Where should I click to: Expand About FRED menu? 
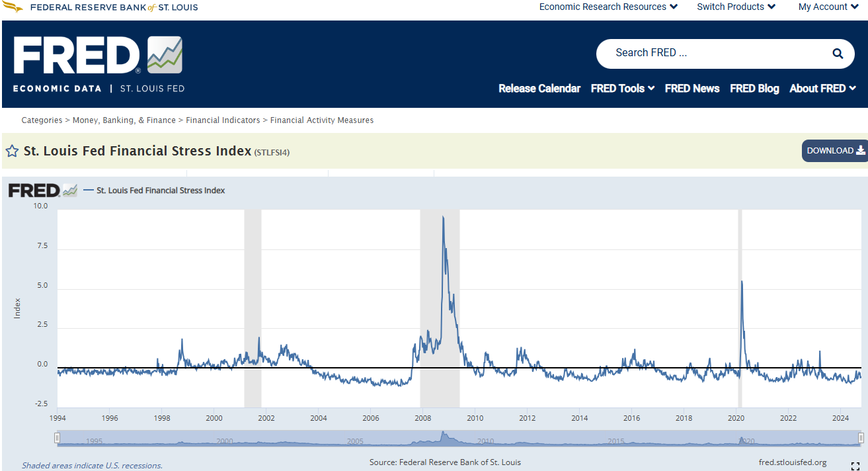[822, 89]
